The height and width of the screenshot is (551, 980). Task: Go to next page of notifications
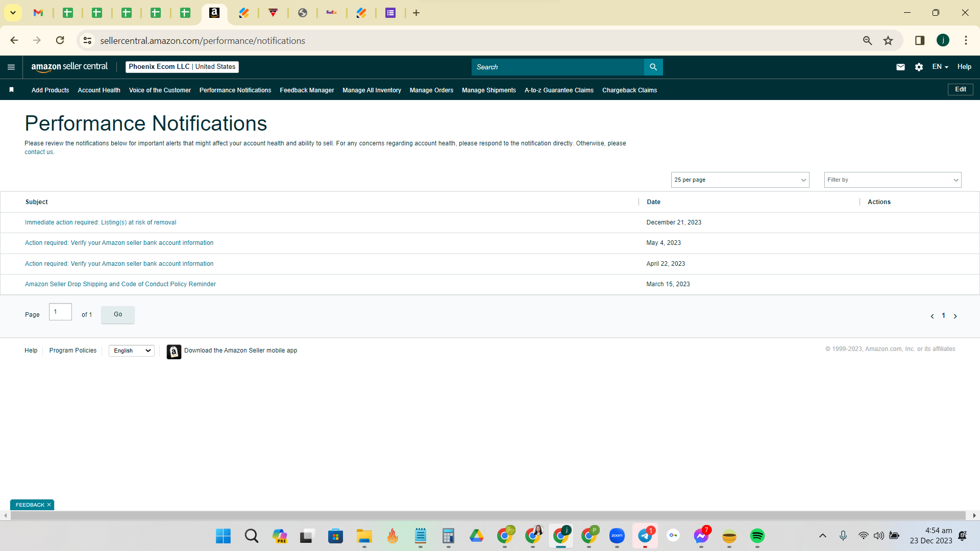point(955,316)
